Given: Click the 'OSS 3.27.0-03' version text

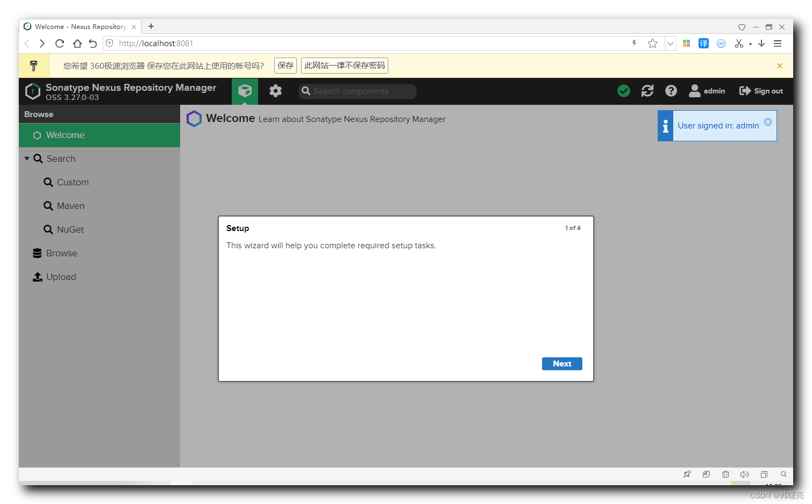Looking at the screenshot, I should pyautogui.click(x=72, y=97).
